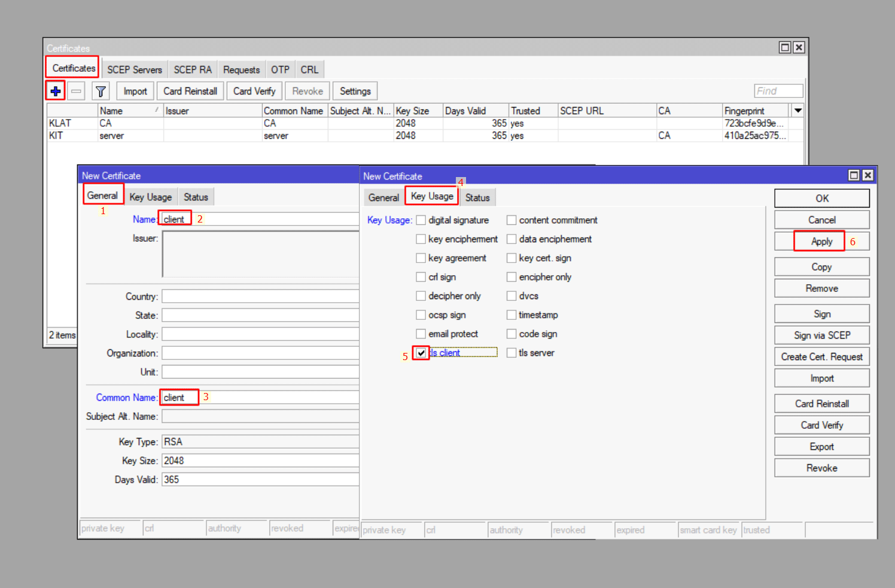The height and width of the screenshot is (588, 895).
Task: Toggle key agreement checkbox
Action: click(x=421, y=258)
